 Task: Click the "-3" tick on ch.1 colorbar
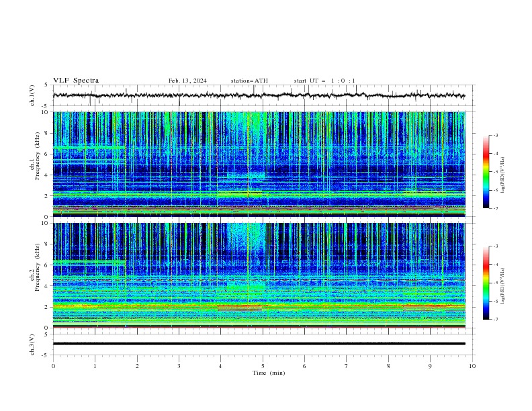[496, 135]
